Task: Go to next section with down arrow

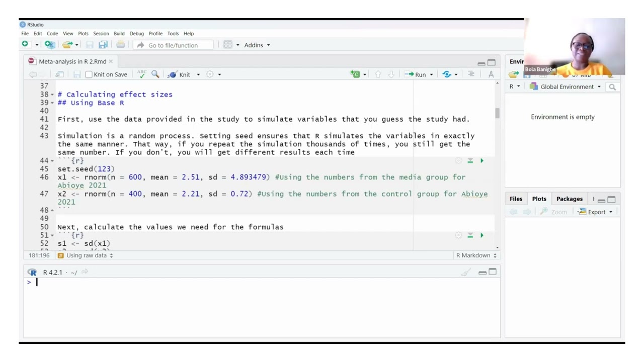Action: click(391, 74)
